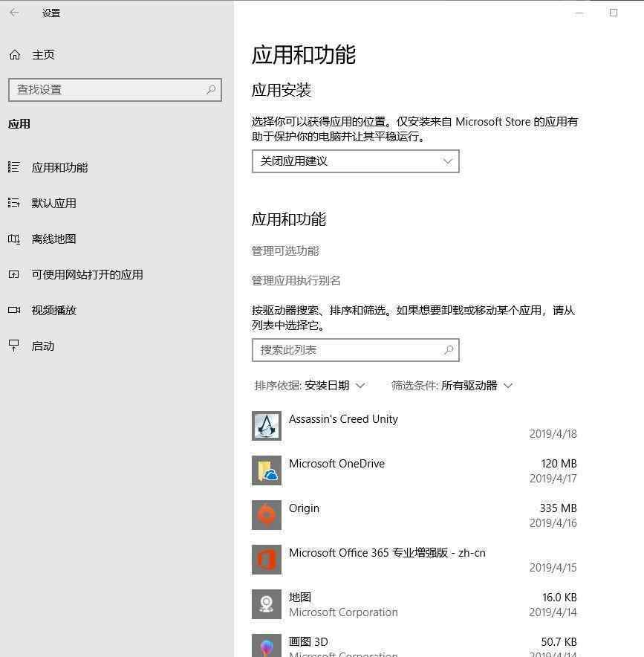644x657 pixels.
Task: Click the 16.0 KB size of 地图
Action: tap(559, 597)
